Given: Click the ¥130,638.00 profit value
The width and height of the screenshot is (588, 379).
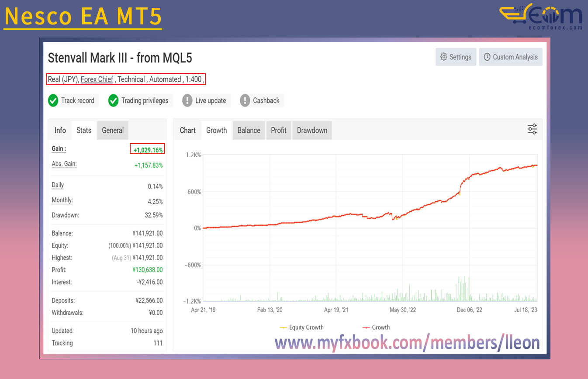Looking at the screenshot, I should [148, 270].
